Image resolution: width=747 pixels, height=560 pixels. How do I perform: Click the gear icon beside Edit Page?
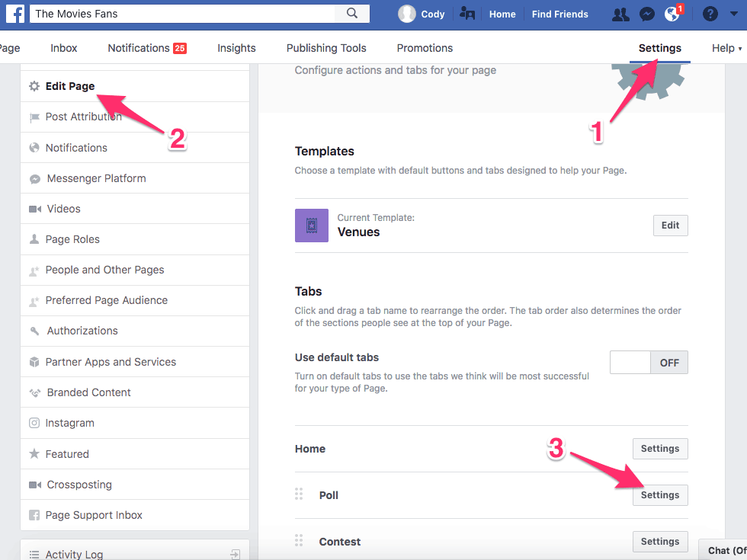(34, 86)
